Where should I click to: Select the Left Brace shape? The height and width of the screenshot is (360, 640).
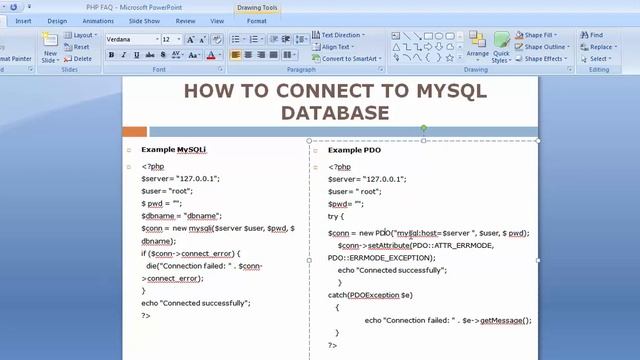coord(428,58)
